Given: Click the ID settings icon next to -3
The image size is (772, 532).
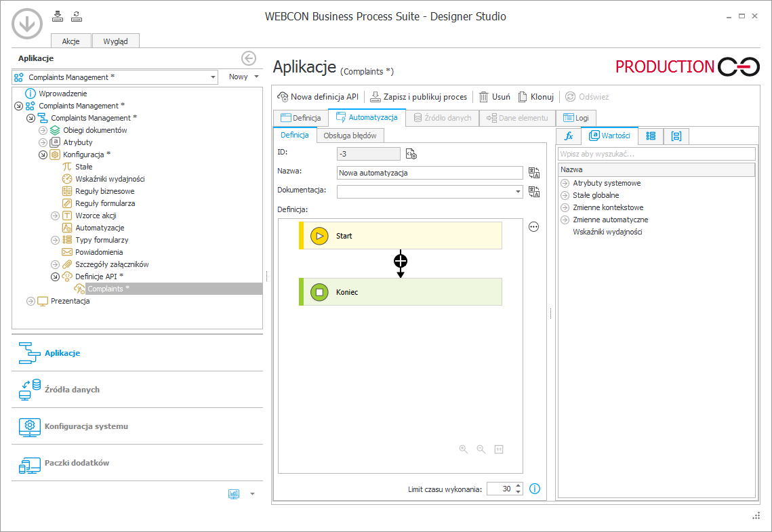Looking at the screenshot, I should click(411, 155).
